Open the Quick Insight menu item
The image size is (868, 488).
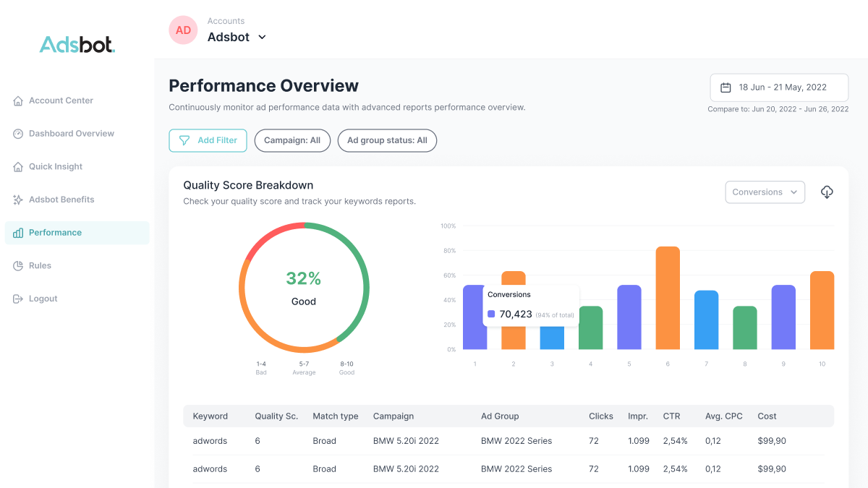tap(56, 167)
